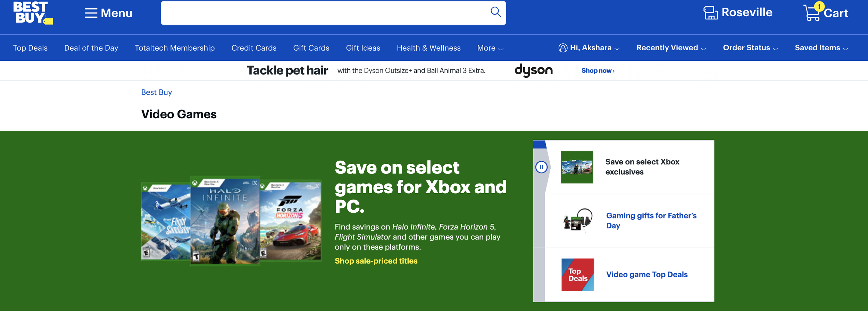Click the Forza Horizon 5 game cover
The width and height of the screenshot is (868, 323).
(x=291, y=220)
